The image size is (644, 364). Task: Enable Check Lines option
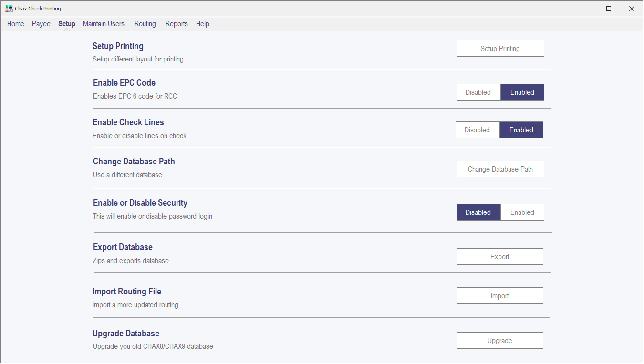(x=521, y=130)
